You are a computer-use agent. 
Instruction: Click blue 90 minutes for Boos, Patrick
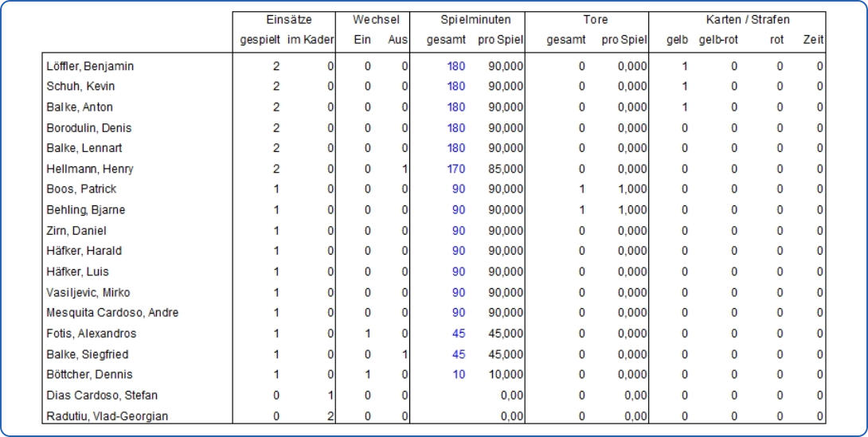point(459,189)
